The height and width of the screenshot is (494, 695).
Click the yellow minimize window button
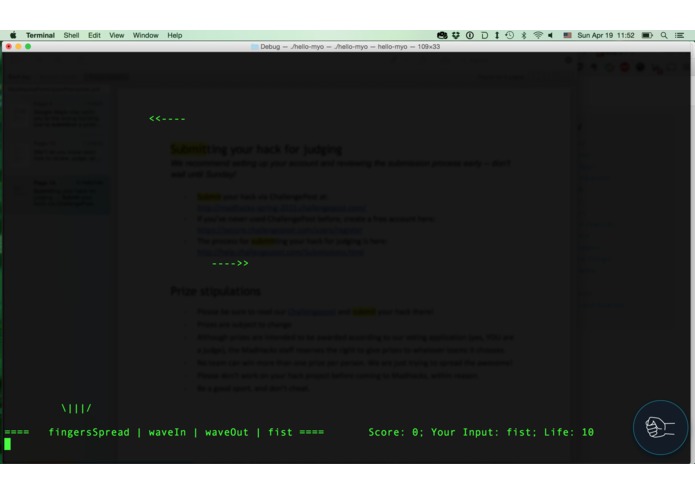(x=18, y=46)
